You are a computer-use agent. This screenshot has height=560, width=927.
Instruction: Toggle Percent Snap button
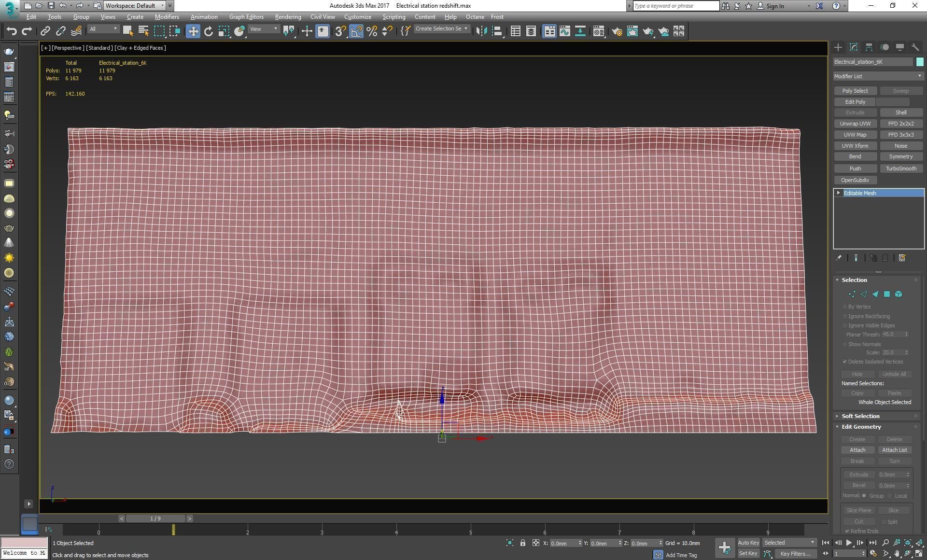point(372,31)
